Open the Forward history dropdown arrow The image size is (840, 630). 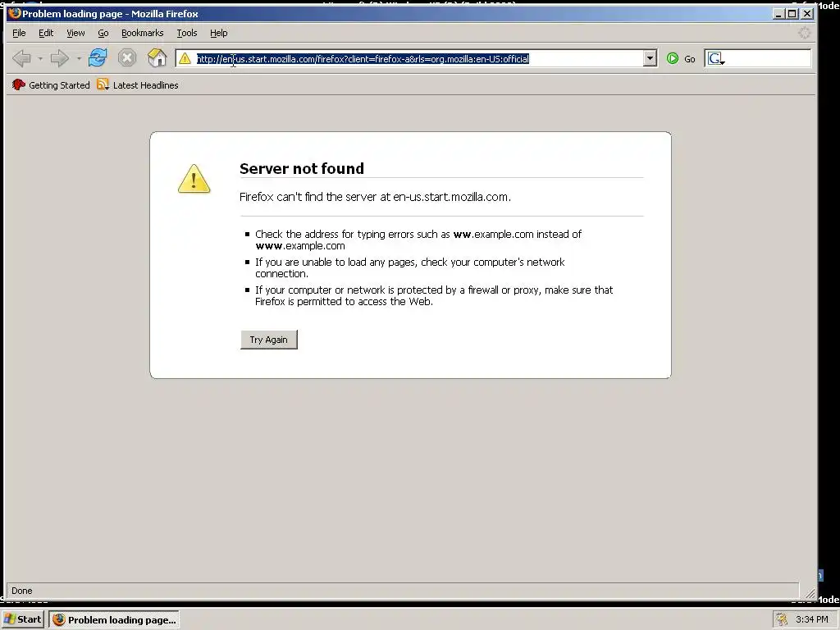(79, 58)
